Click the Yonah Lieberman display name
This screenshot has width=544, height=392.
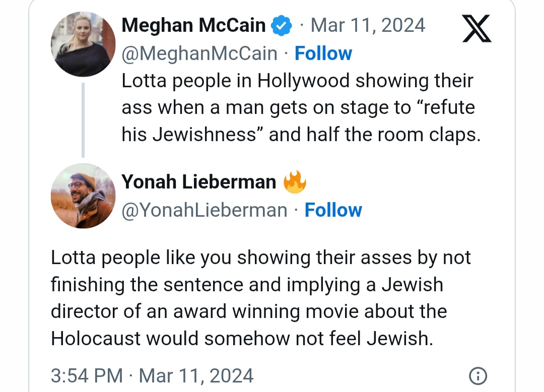(x=199, y=182)
